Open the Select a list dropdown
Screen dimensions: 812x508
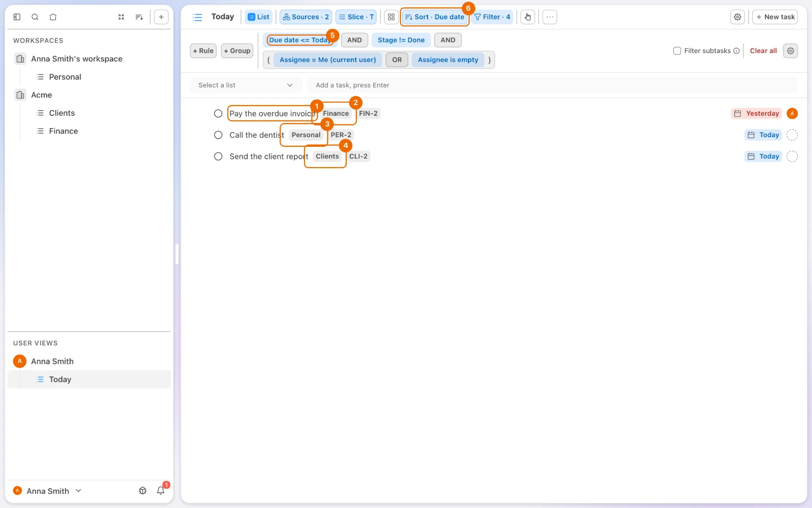[246, 85]
